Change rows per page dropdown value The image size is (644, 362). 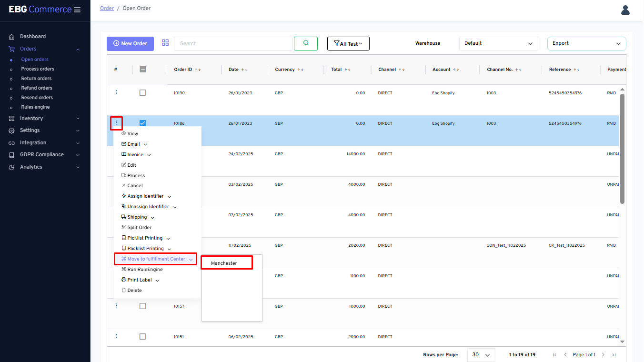pyautogui.click(x=481, y=355)
